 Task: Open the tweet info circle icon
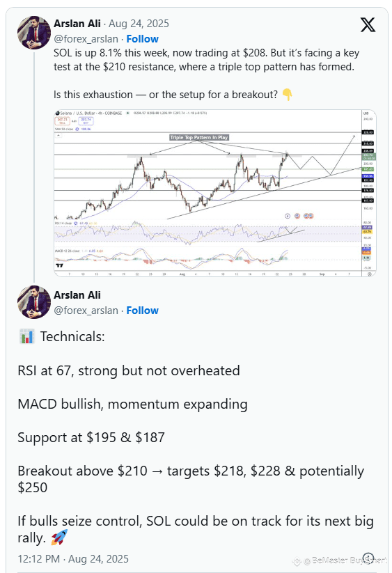coord(368,558)
